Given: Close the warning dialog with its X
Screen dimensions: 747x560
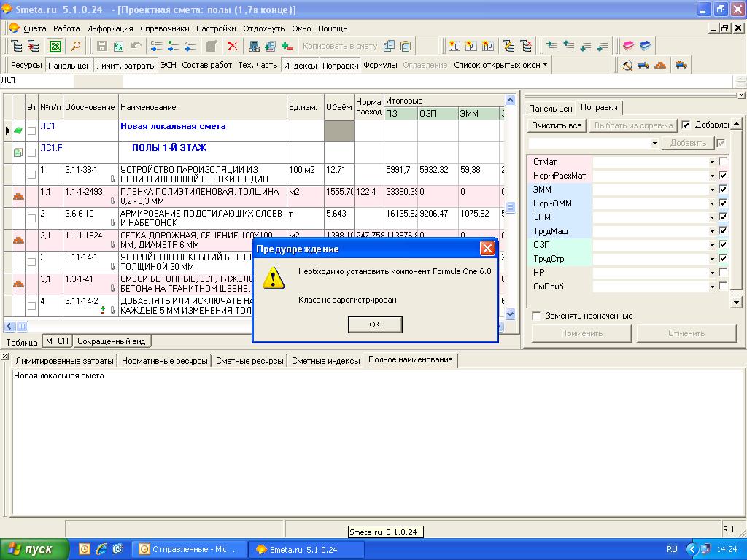Looking at the screenshot, I should [x=487, y=248].
